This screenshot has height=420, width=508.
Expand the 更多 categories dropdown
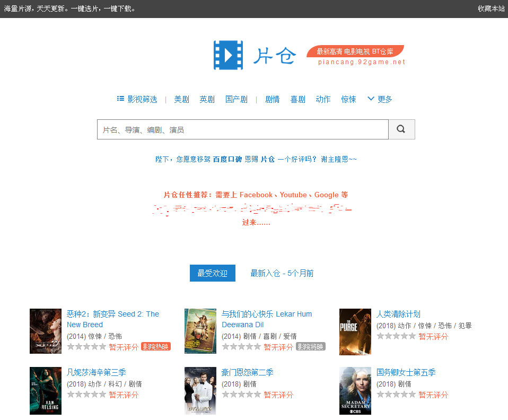[380, 99]
